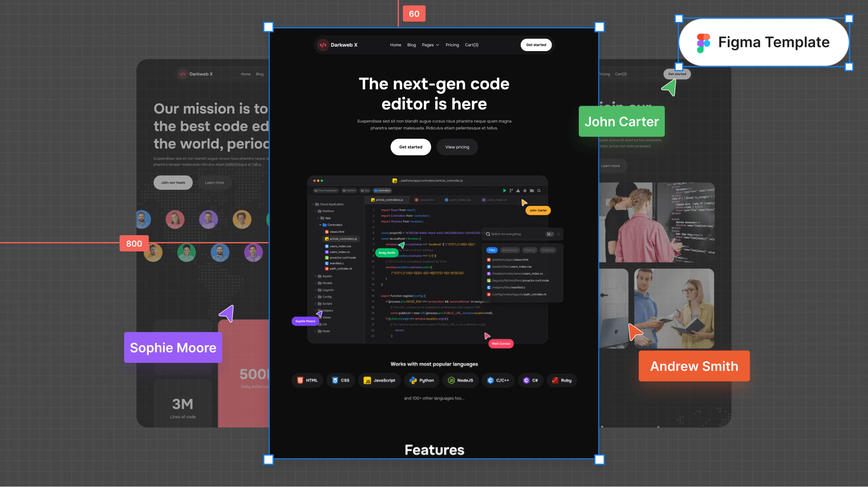Click the View pricing button on hero
Image resolution: width=868 pixels, height=487 pixels.
(457, 147)
